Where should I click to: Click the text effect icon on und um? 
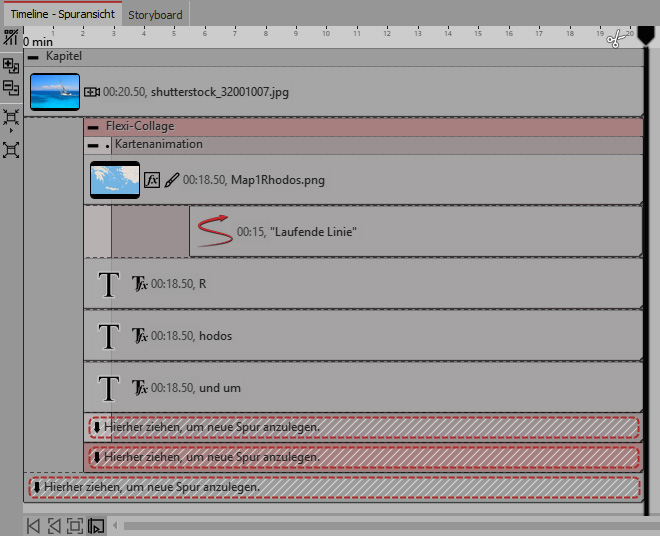pyautogui.click(x=140, y=387)
